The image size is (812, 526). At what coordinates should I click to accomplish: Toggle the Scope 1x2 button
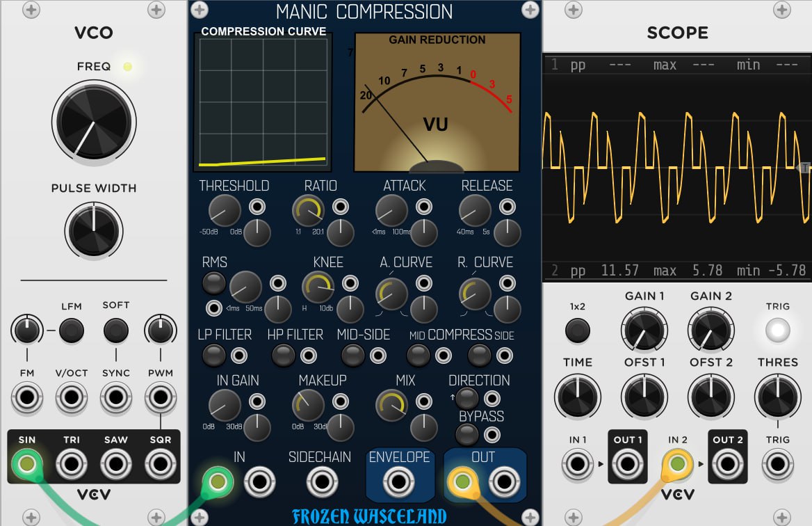tap(578, 330)
